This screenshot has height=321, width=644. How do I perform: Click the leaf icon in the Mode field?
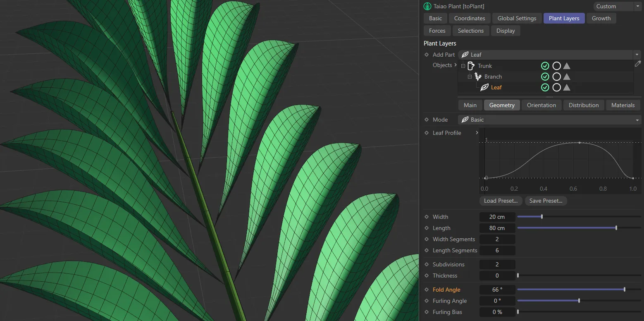tap(465, 119)
